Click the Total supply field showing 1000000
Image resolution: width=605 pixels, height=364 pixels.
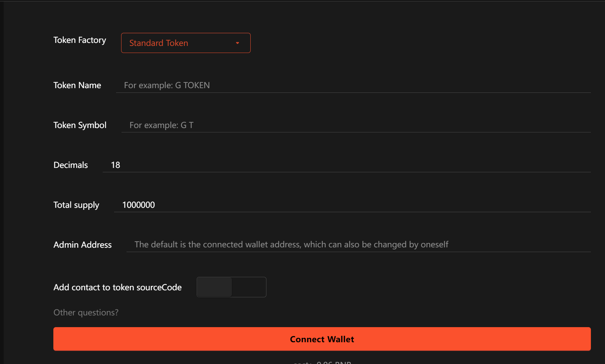coord(138,205)
